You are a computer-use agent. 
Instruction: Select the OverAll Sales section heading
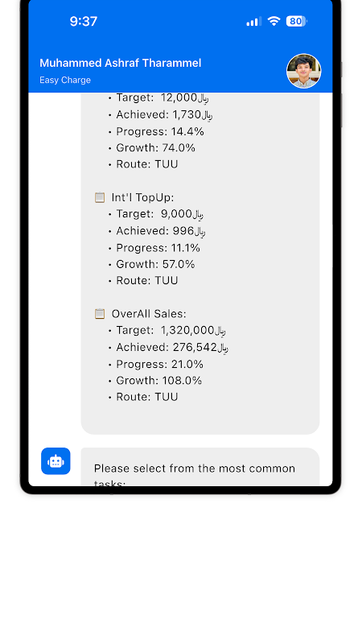pyautogui.click(x=149, y=314)
